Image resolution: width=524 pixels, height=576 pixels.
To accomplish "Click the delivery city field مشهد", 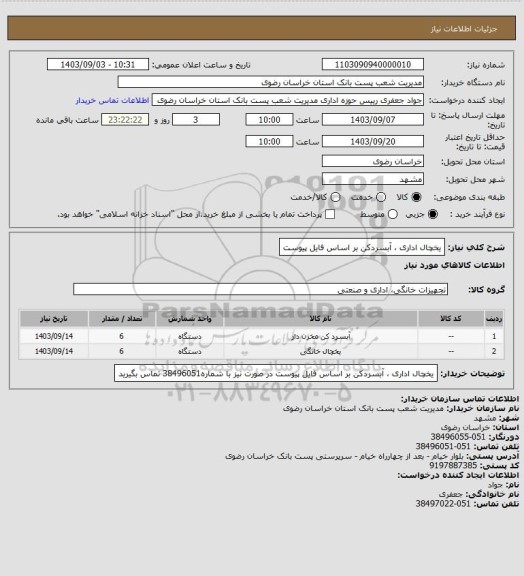I will click(x=373, y=179).
